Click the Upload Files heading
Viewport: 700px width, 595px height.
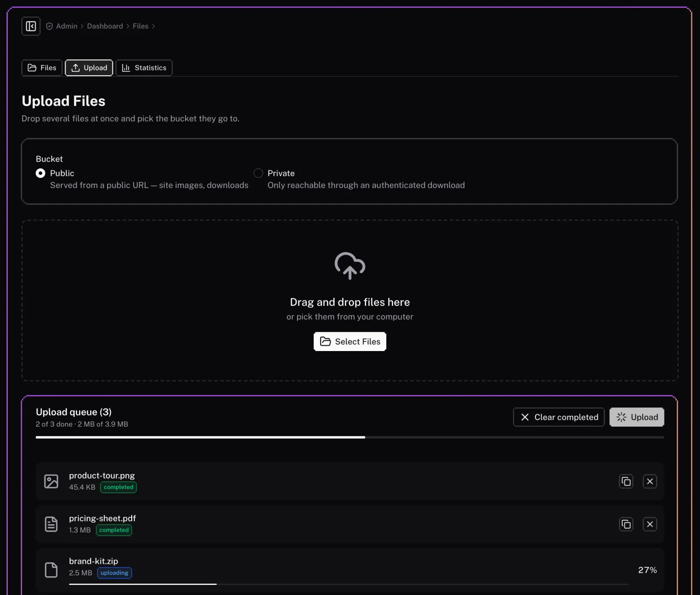coord(63,101)
